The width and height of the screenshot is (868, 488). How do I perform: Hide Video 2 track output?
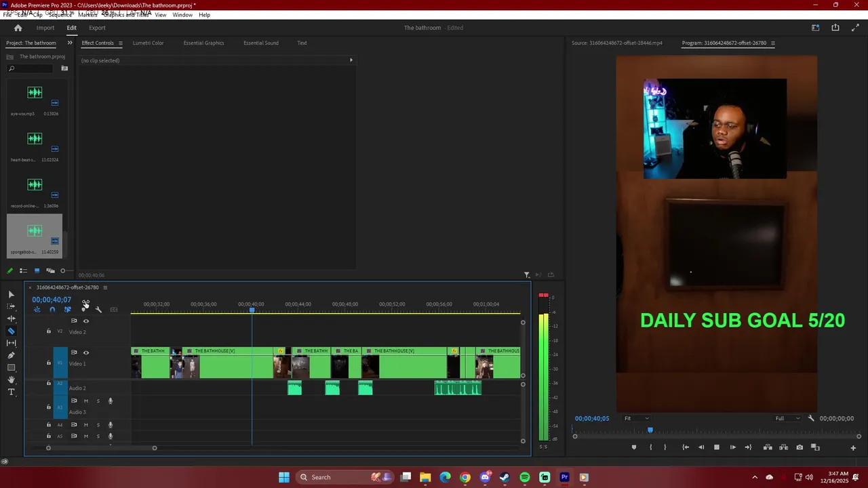click(x=85, y=321)
